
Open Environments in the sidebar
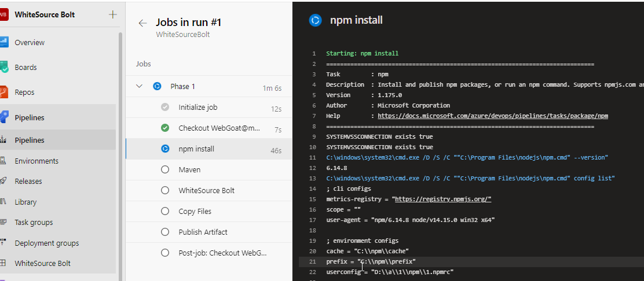coord(36,161)
